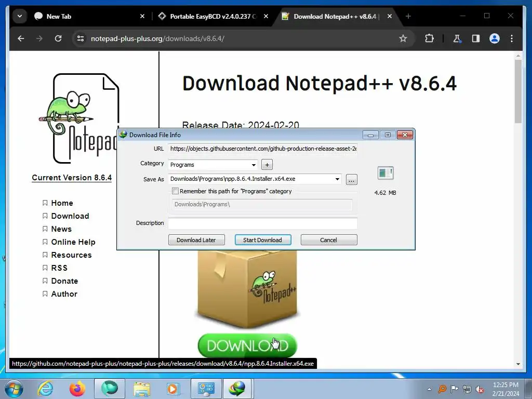532x399 pixels.
Task: Click Download Later button
Action: [x=196, y=240]
